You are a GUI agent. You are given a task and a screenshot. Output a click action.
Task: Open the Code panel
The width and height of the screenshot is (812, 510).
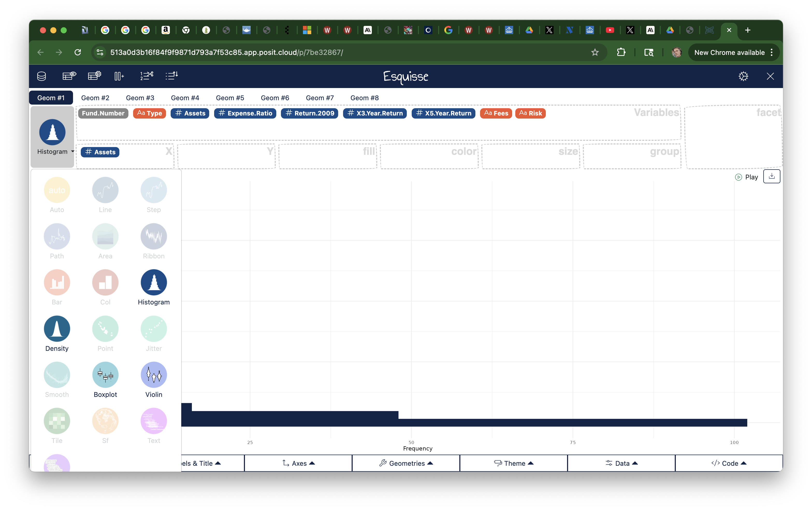729,463
